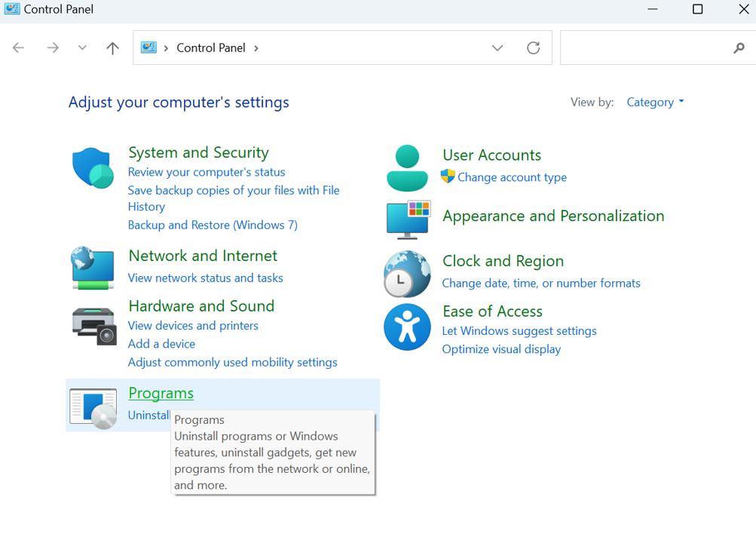
Task: Click the UAC shield beside Change account type
Action: pyautogui.click(x=448, y=176)
